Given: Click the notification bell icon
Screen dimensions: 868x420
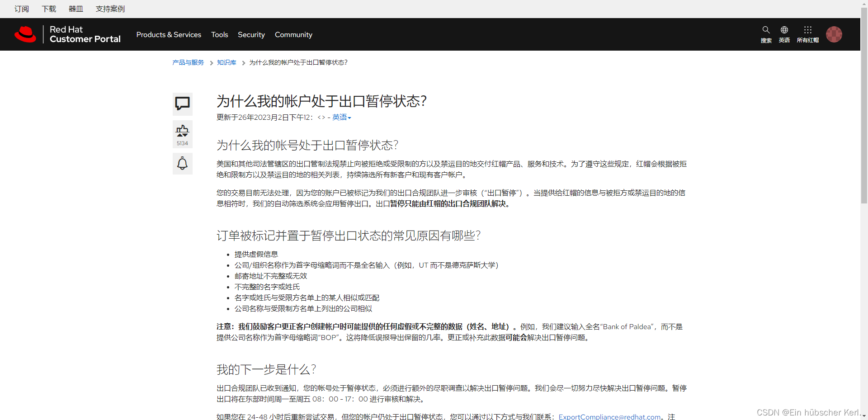Looking at the screenshot, I should [183, 163].
